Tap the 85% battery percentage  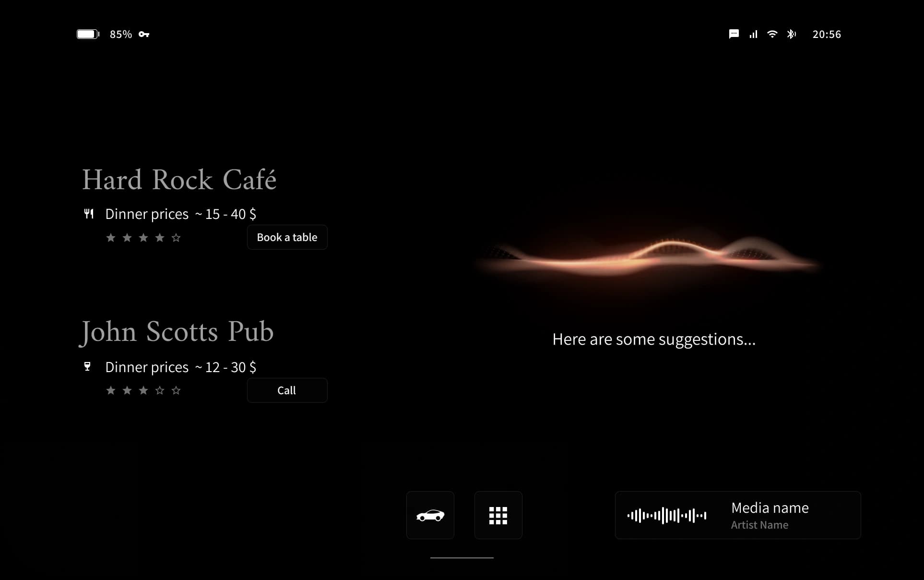pos(121,34)
